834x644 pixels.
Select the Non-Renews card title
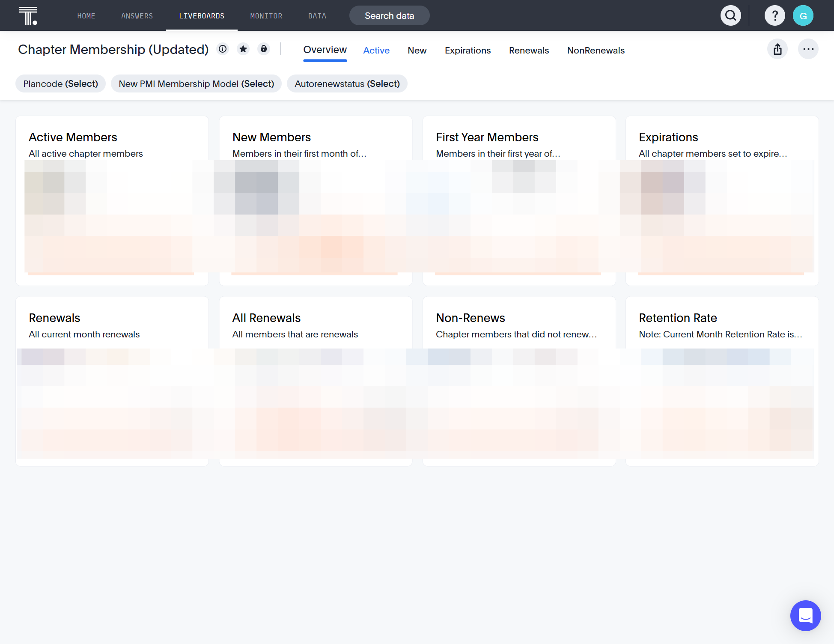tap(471, 318)
